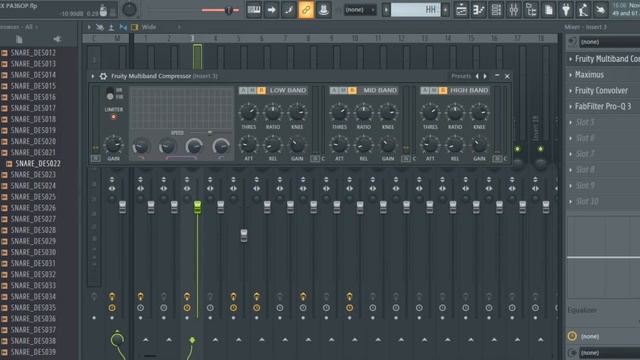
Task: Expand the FabFilter Pro-Q 3 slot arrow
Action: click(571, 107)
